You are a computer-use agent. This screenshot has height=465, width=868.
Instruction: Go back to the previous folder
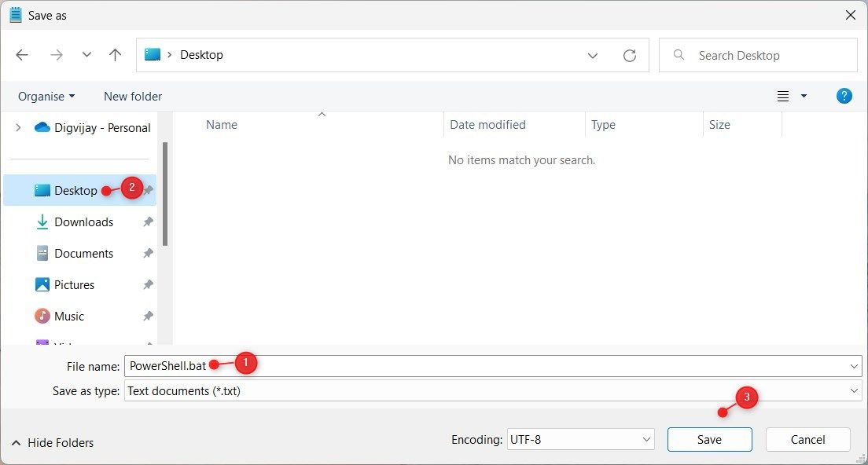(22, 55)
